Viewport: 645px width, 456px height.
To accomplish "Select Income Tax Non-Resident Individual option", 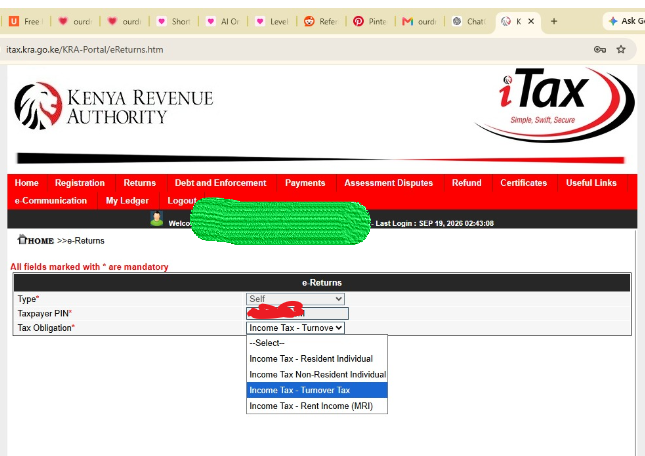I will click(317, 375).
